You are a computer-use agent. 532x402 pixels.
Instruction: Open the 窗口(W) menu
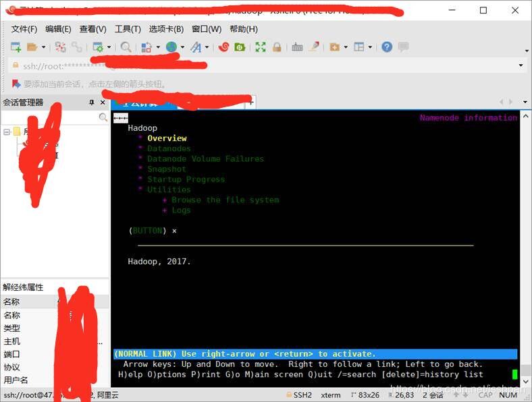tap(207, 29)
